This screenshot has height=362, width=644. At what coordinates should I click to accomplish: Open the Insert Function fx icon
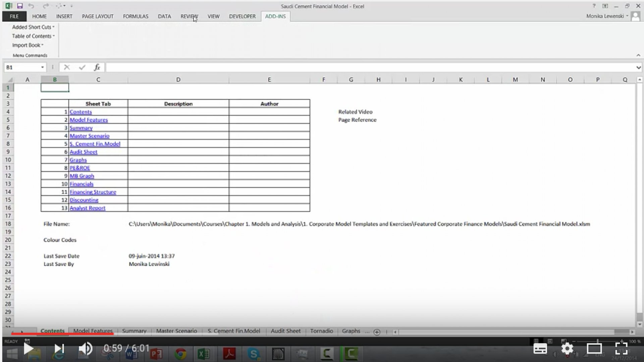[x=97, y=67]
